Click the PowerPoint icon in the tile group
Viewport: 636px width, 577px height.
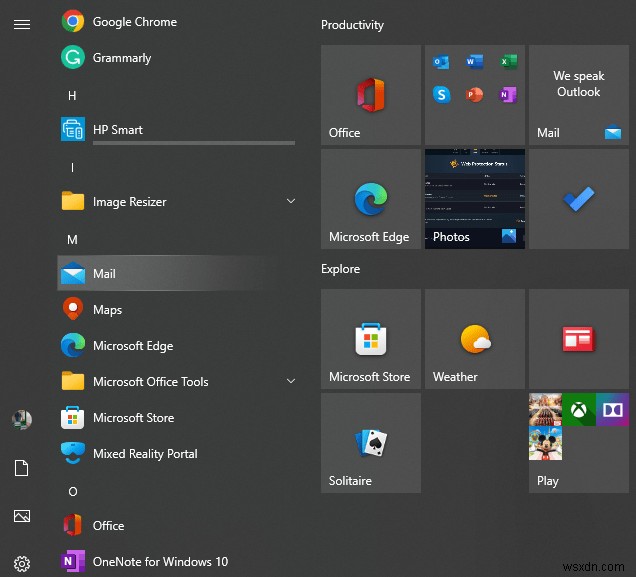(475, 95)
